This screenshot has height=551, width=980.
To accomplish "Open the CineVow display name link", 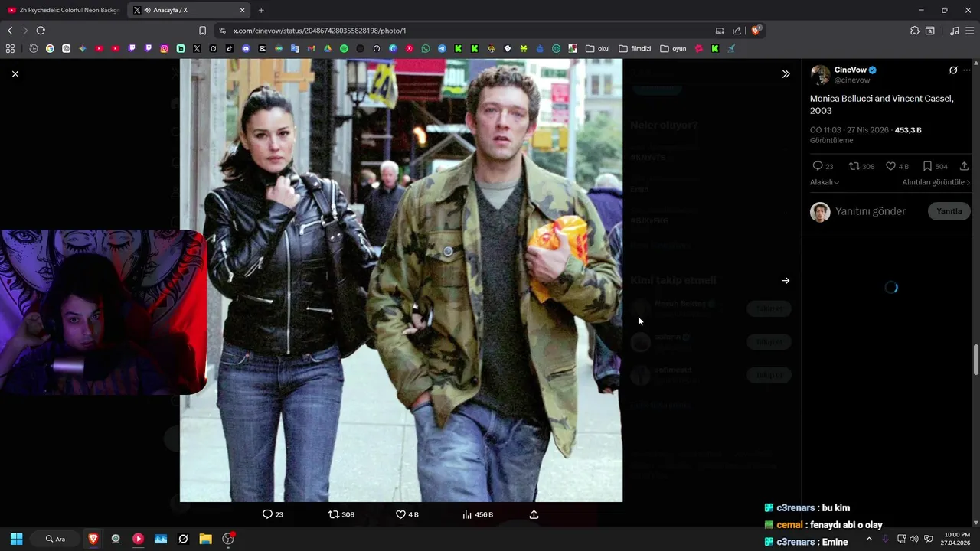I will (850, 70).
